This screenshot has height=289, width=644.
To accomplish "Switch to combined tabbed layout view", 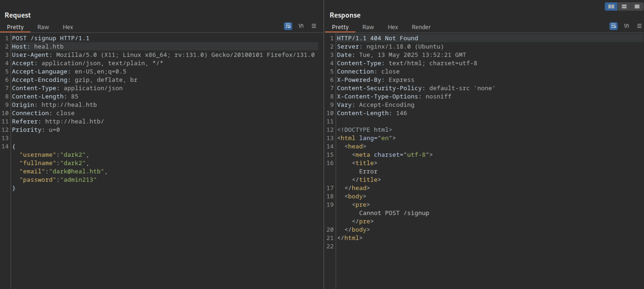I will pyautogui.click(x=637, y=7).
